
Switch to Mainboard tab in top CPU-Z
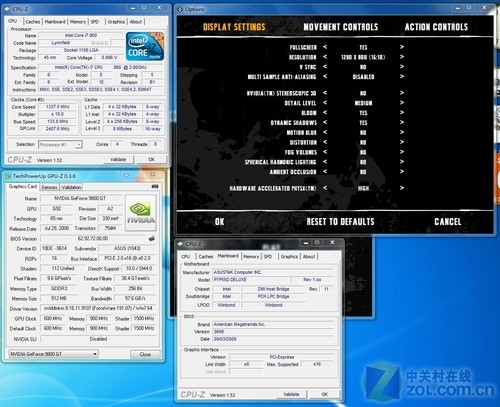55,22
